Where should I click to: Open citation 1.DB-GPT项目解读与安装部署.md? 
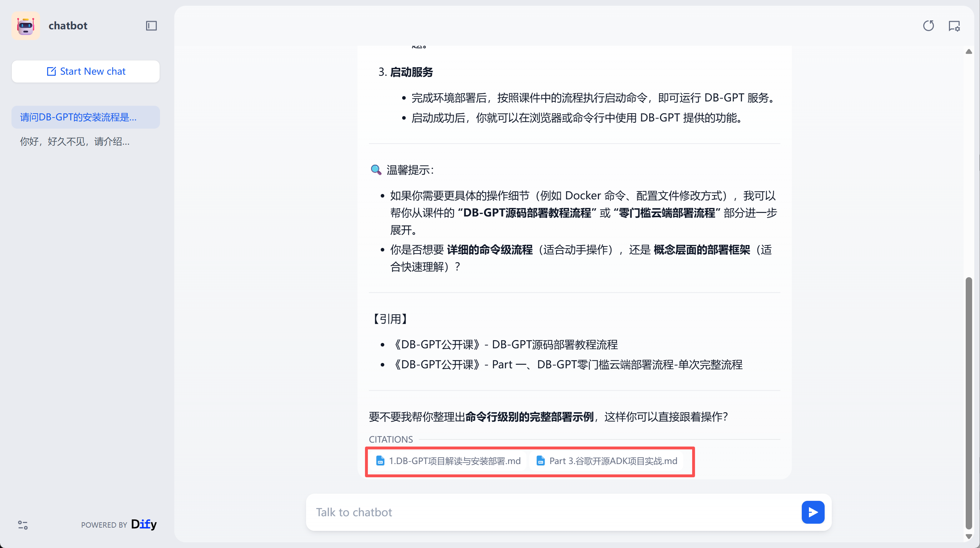tap(448, 461)
